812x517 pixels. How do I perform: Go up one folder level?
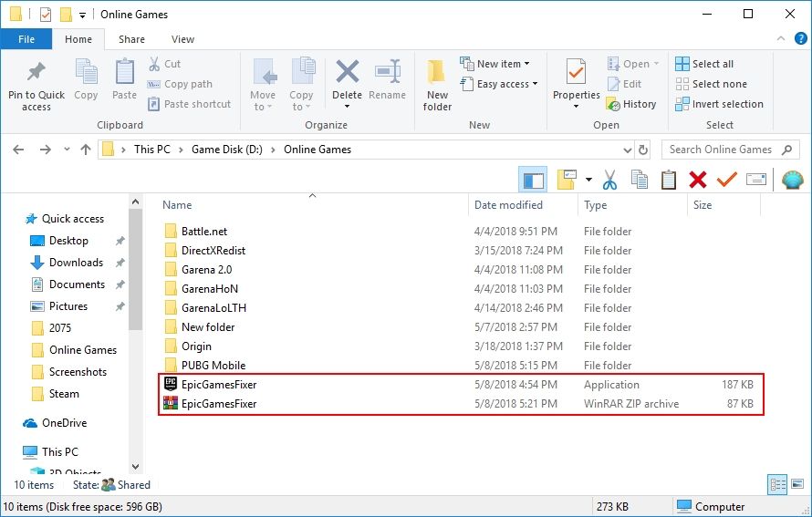point(86,150)
